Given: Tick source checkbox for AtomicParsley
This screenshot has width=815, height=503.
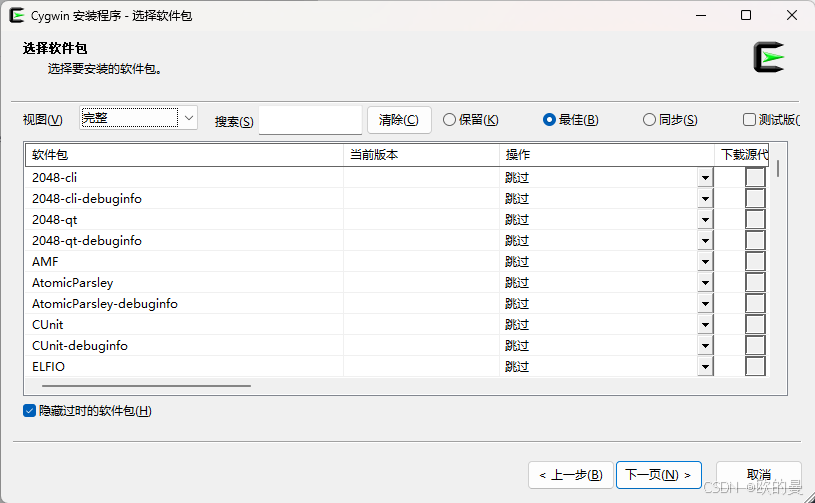Looking at the screenshot, I should tap(755, 283).
